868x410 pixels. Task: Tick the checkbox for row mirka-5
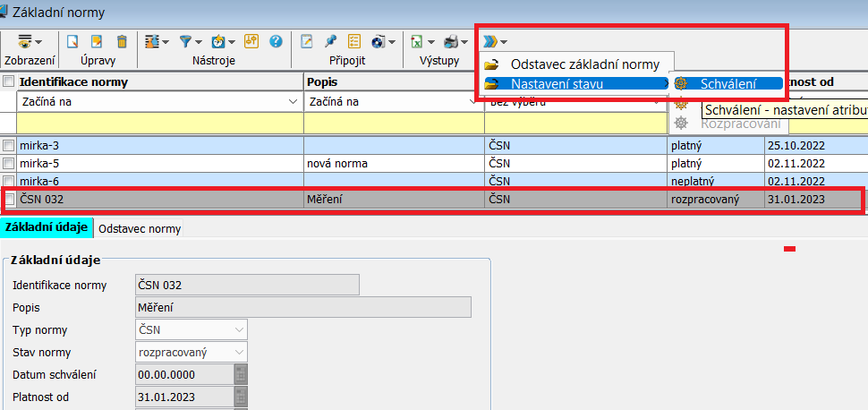coord(9,164)
